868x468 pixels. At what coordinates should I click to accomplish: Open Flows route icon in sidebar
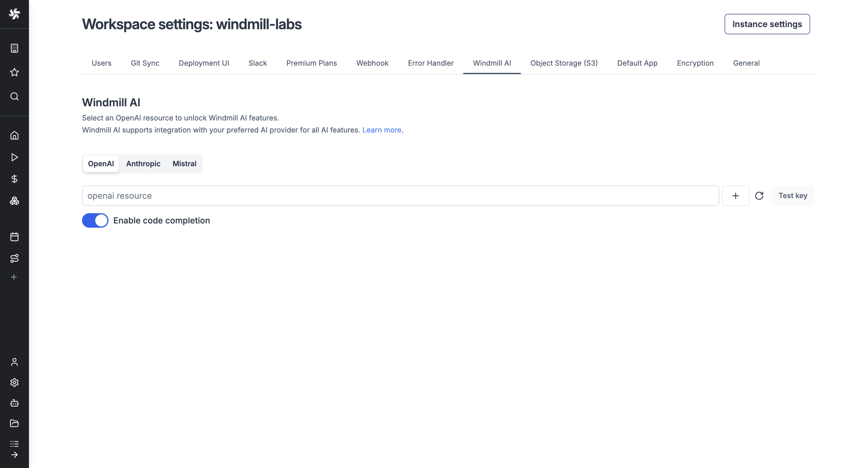14,258
